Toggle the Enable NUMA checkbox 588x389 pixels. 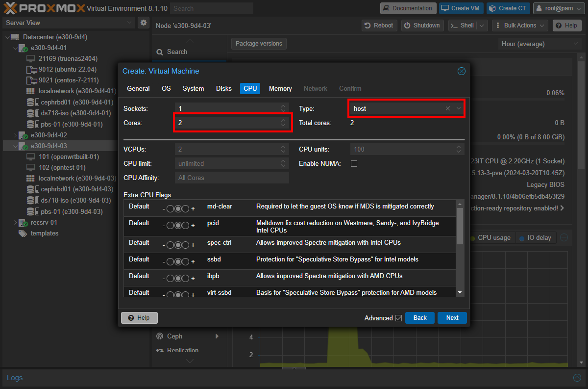tap(354, 163)
